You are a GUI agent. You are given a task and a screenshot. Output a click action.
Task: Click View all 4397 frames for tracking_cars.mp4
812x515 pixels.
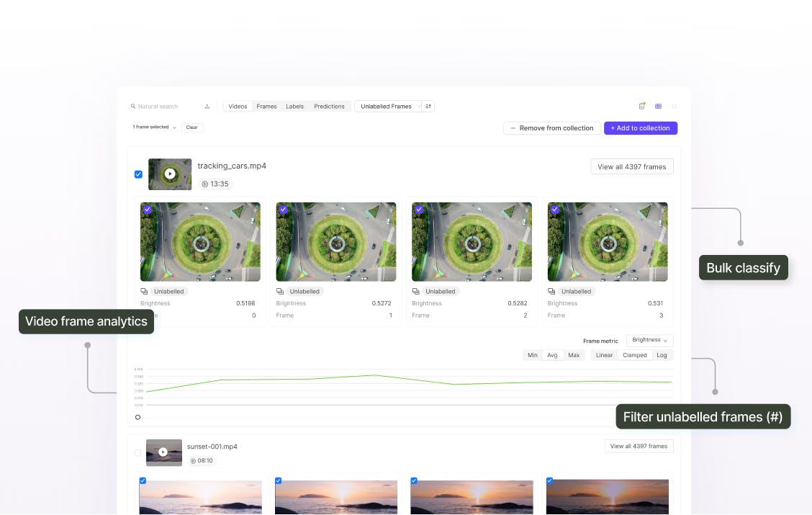pos(631,166)
